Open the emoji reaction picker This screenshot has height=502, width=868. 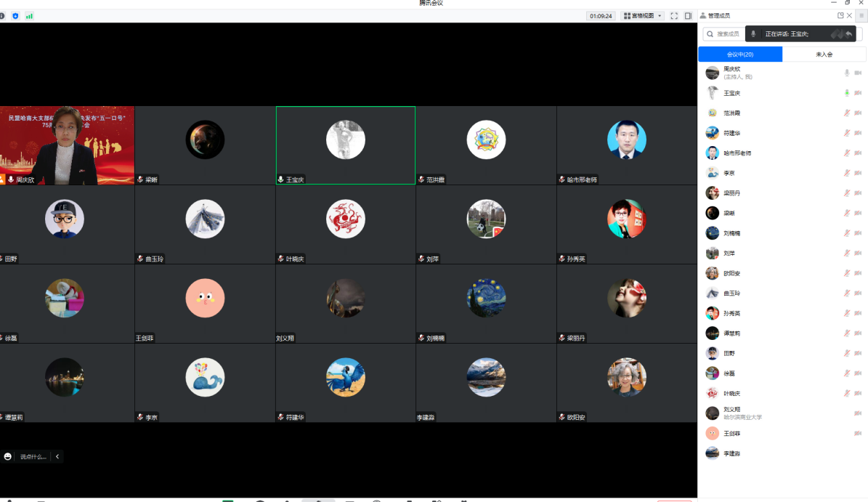click(8, 456)
